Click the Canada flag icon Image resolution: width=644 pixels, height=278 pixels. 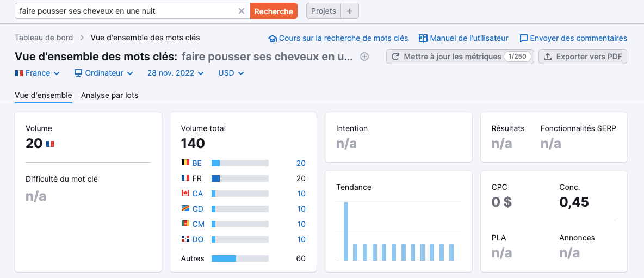click(x=185, y=193)
